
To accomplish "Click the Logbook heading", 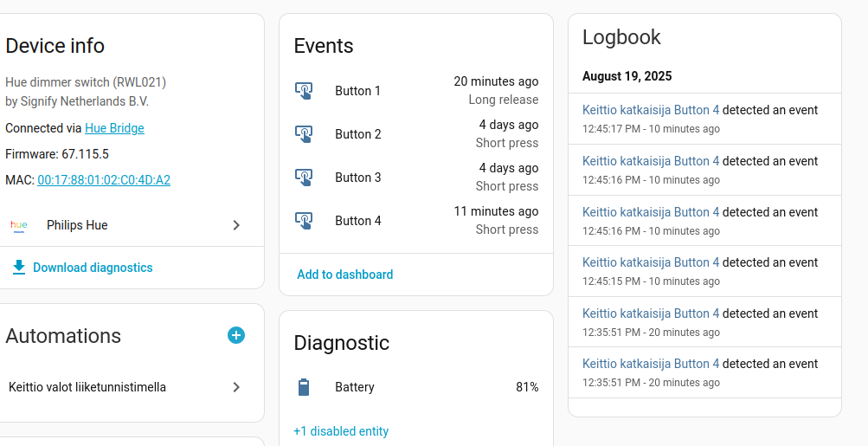I will pyautogui.click(x=621, y=37).
